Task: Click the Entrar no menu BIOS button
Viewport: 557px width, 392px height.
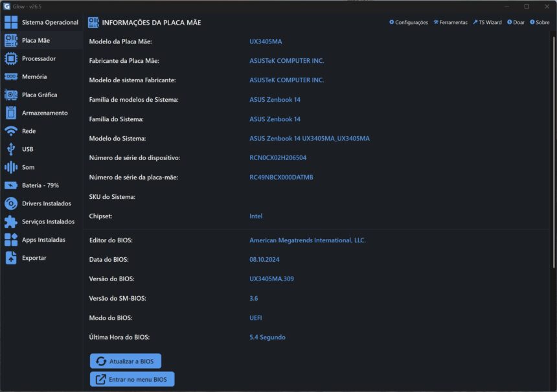Action: coord(132,379)
